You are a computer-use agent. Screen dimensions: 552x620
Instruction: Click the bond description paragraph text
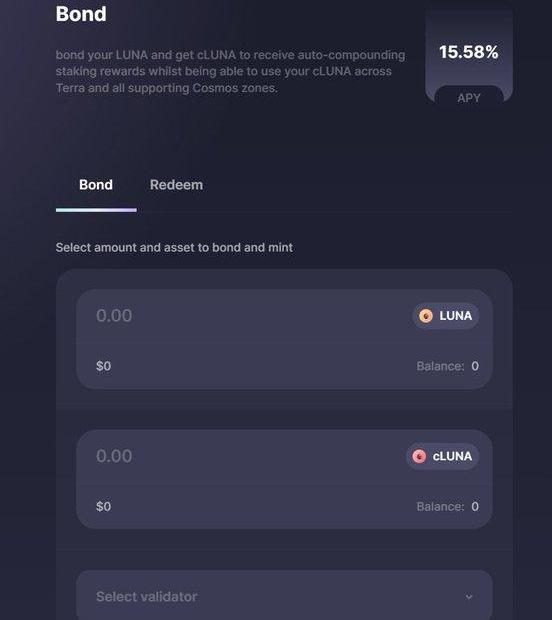[x=230, y=72]
